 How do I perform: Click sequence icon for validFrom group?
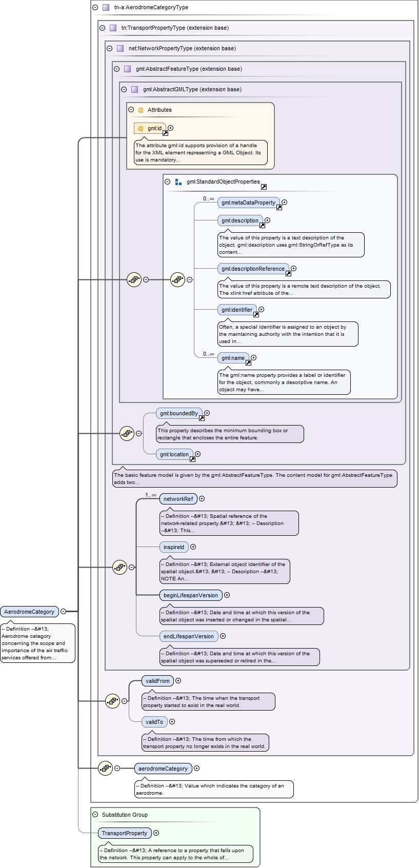click(x=112, y=701)
